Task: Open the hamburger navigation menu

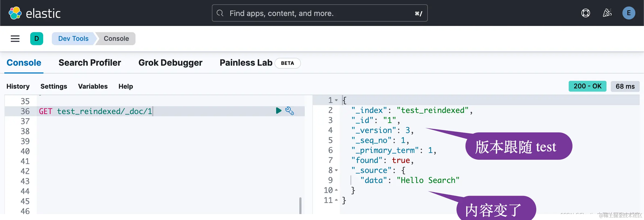Action: (15, 39)
